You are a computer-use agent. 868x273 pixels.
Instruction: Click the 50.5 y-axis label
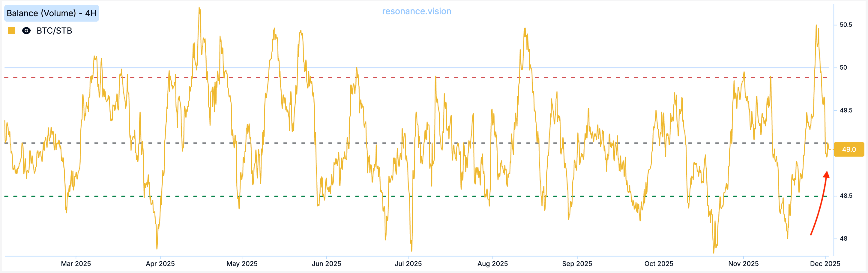coord(846,25)
